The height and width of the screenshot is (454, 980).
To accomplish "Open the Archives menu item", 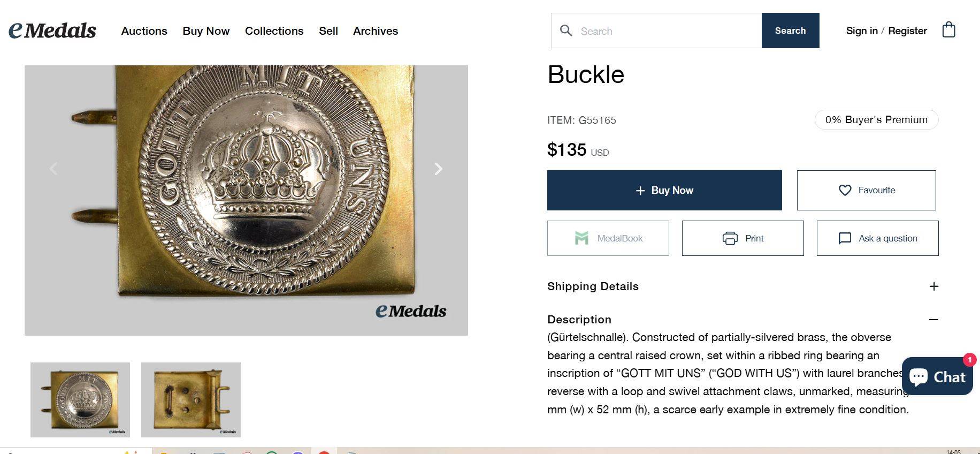I will pos(375,31).
